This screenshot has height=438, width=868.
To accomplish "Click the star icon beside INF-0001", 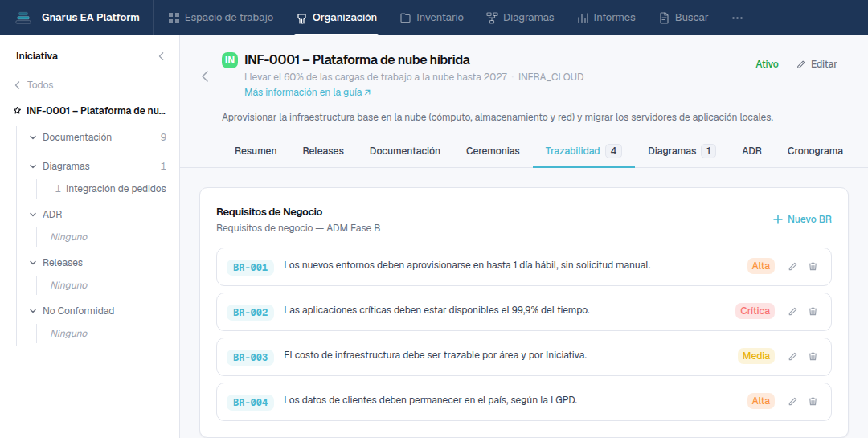I will click(x=17, y=111).
